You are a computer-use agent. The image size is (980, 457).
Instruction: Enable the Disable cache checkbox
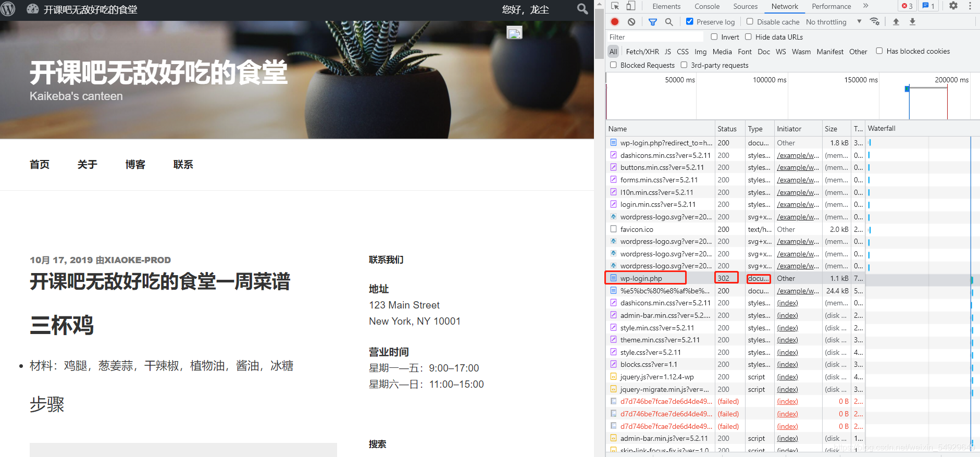(750, 21)
